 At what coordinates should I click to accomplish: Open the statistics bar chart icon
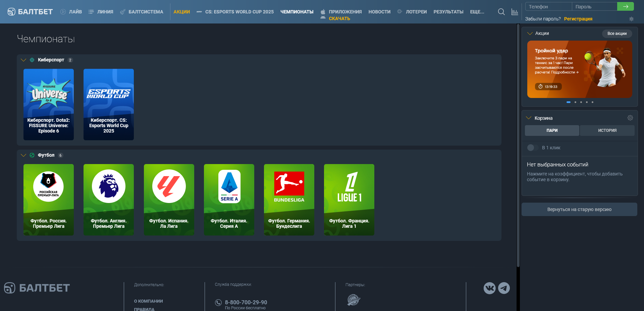pos(515,12)
